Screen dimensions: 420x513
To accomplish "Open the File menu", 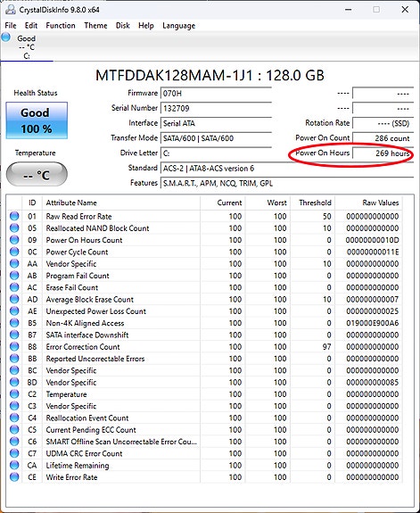I will point(11,26).
